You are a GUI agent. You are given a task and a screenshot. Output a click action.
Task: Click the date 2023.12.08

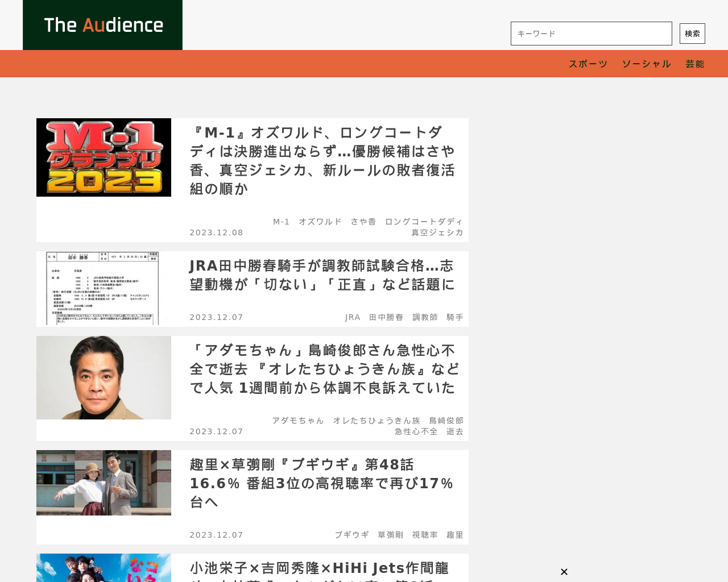pyautogui.click(x=217, y=232)
